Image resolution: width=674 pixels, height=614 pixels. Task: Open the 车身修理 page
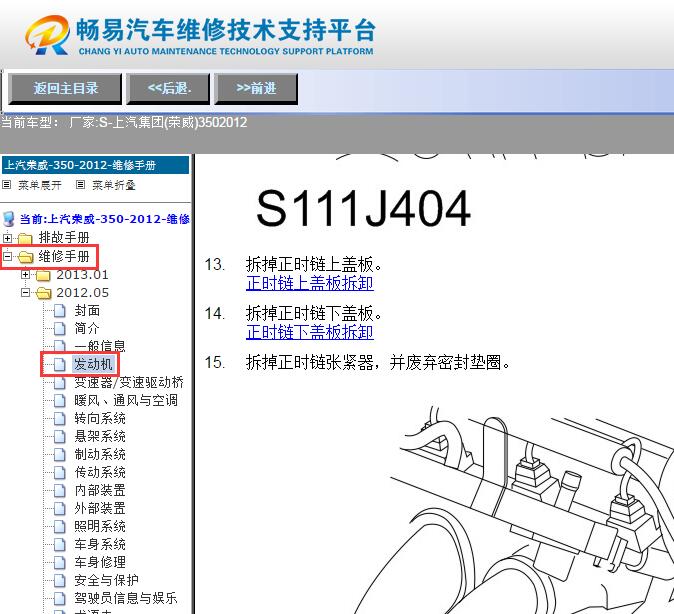coord(100,562)
